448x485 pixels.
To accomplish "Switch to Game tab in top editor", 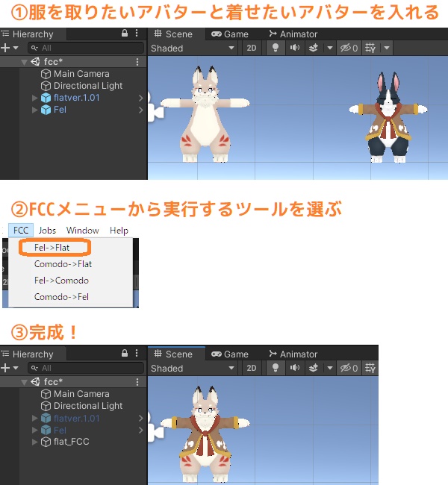I will pos(230,34).
